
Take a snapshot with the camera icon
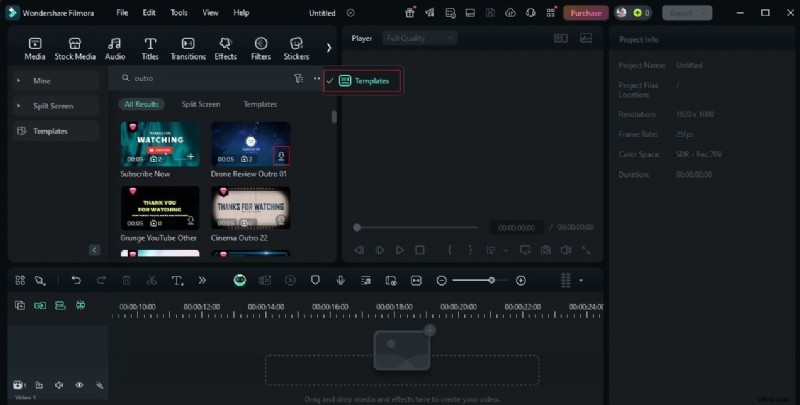point(546,250)
